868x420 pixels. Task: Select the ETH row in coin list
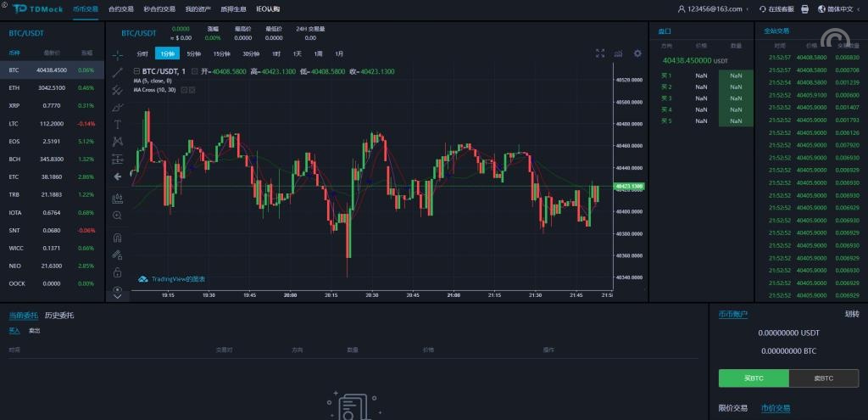click(52, 87)
